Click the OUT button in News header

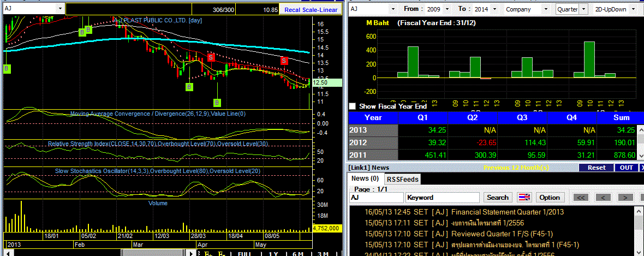(x=627, y=168)
